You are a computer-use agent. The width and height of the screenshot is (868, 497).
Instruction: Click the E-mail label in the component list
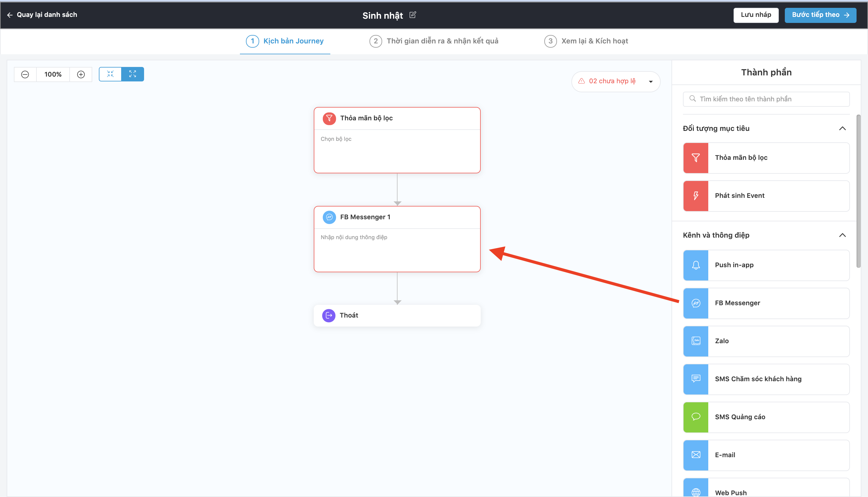(725, 455)
